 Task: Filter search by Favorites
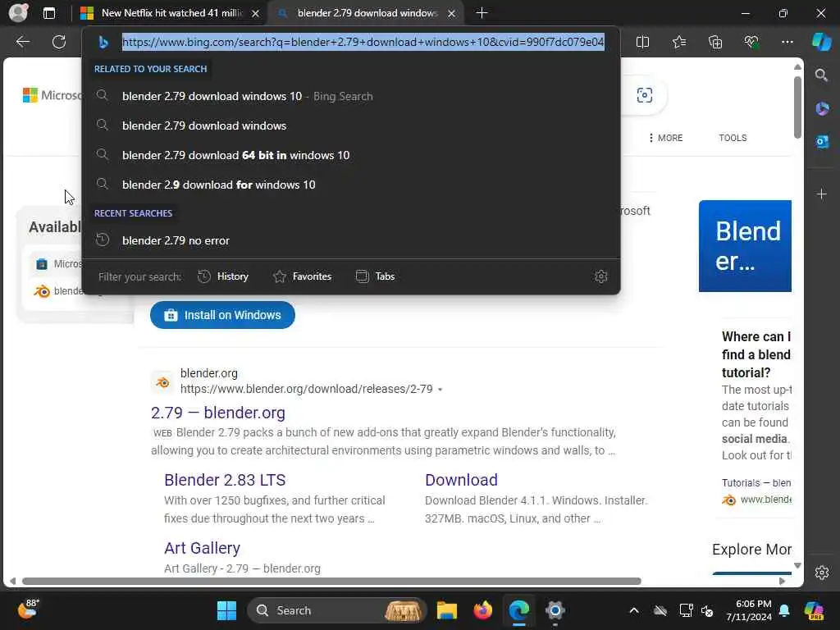pyautogui.click(x=302, y=276)
